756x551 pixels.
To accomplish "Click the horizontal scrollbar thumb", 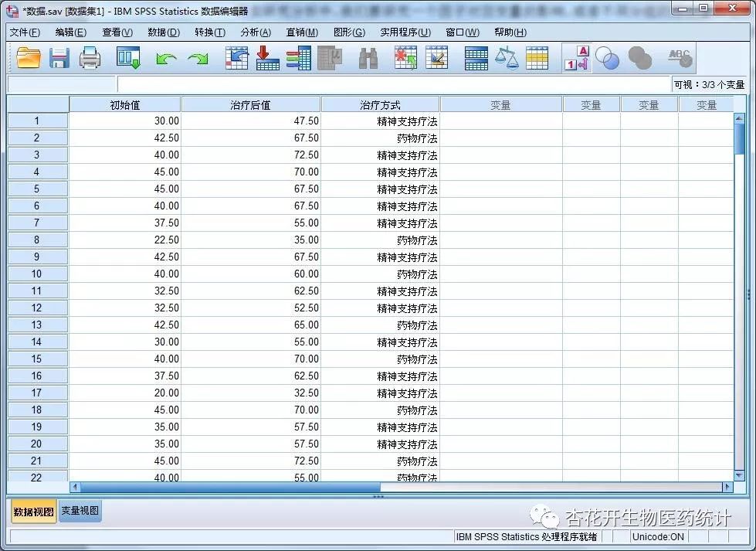I will [x=230, y=487].
